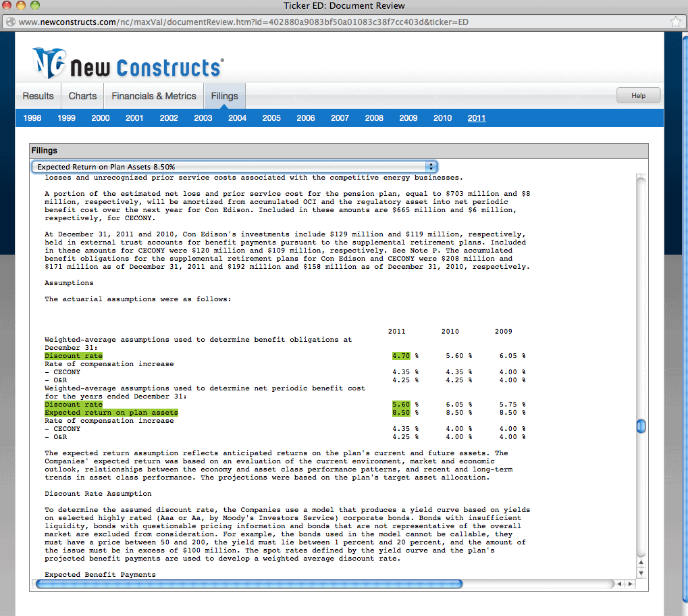Switch to the Charts tab

click(82, 96)
